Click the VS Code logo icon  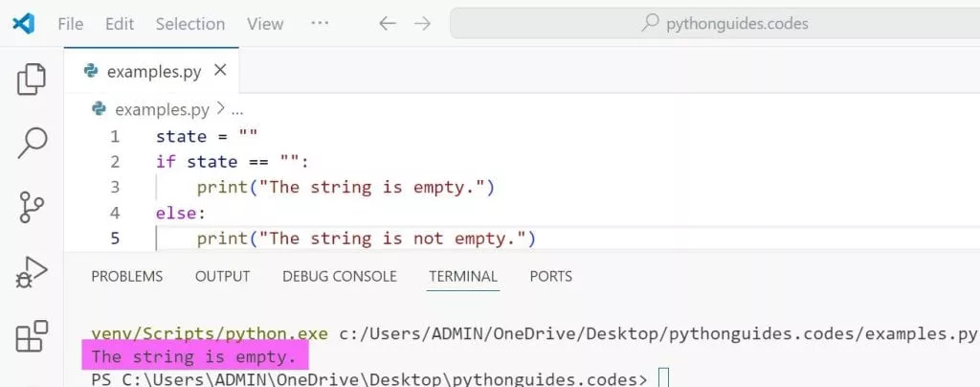click(x=24, y=23)
